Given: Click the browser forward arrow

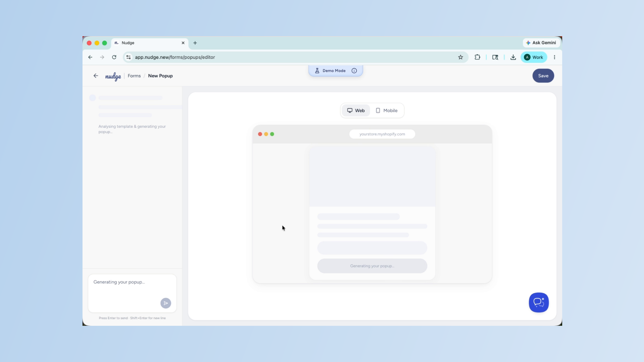Looking at the screenshot, I should pyautogui.click(x=102, y=57).
